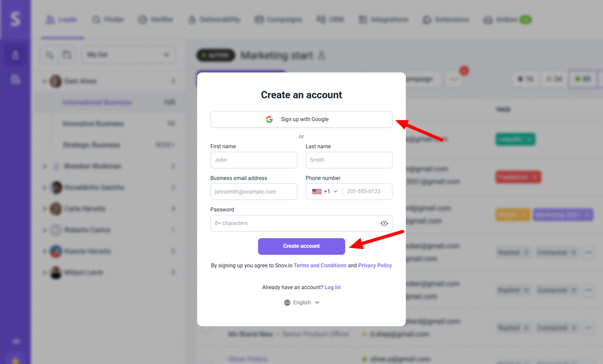The image size is (603, 364).
Task: Open the My list dropdown
Action: (x=128, y=54)
